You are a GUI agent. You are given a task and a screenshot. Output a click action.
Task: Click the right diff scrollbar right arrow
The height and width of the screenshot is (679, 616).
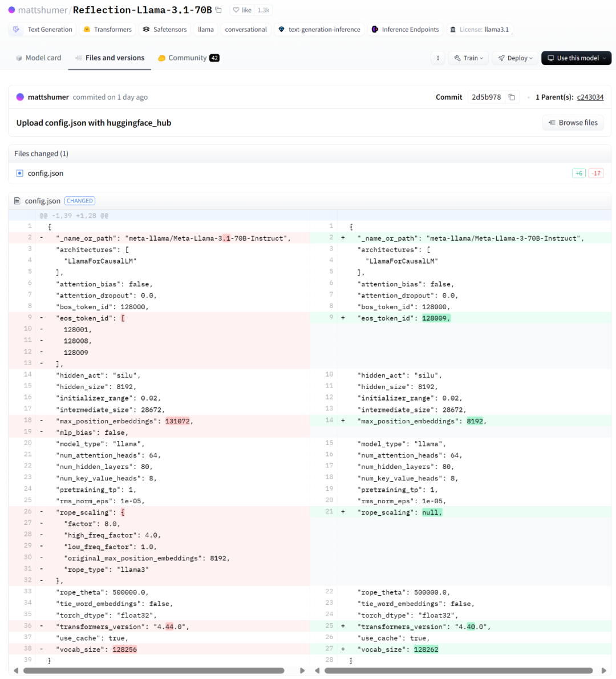point(603,670)
